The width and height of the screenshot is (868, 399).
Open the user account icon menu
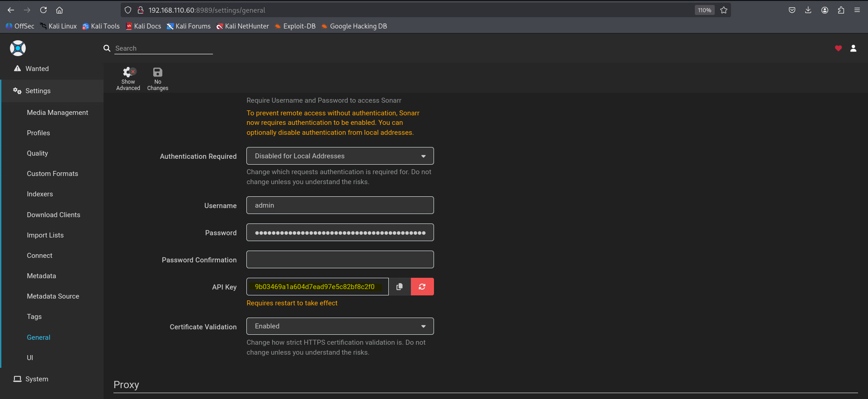853,48
